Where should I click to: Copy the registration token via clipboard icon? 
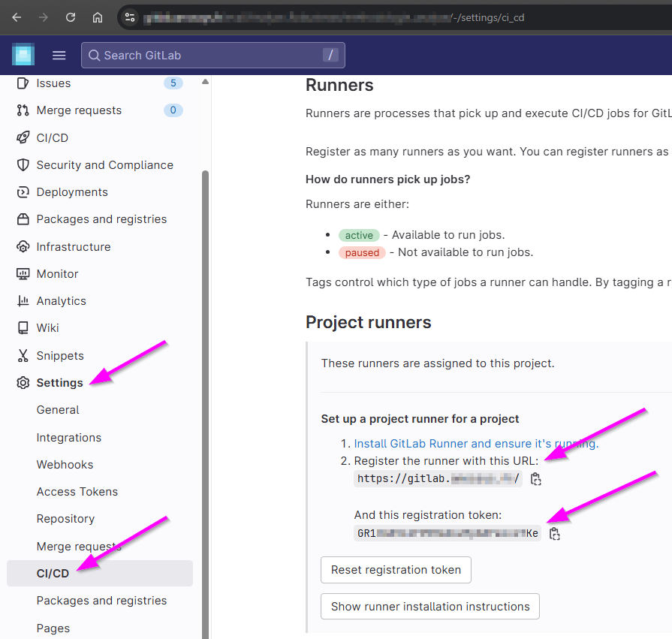(x=554, y=533)
